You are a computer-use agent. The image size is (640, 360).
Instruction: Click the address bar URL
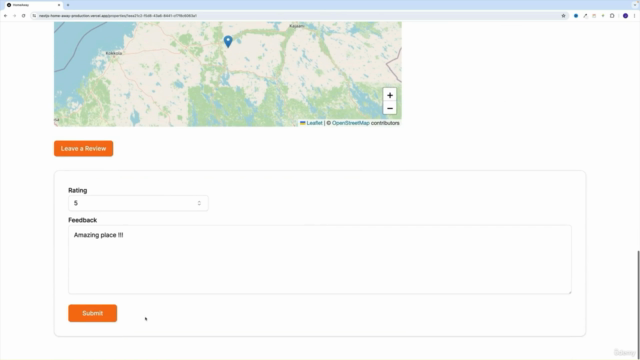(118, 16)
